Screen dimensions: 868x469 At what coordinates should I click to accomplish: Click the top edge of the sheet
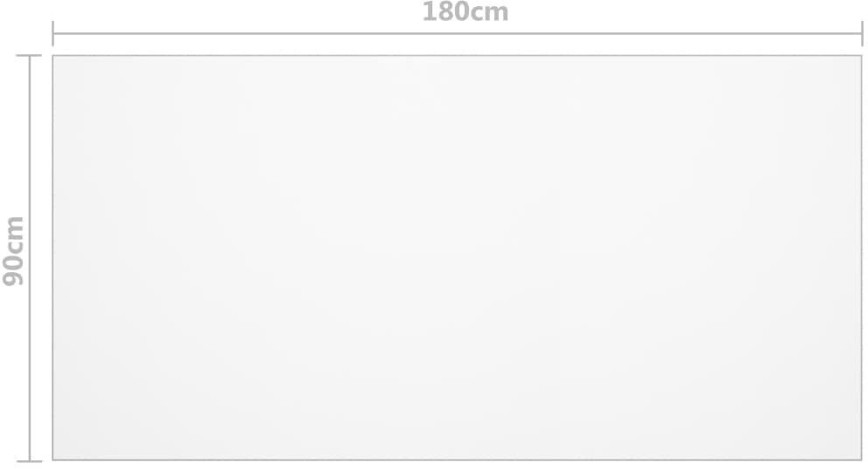tap(458, 55)
